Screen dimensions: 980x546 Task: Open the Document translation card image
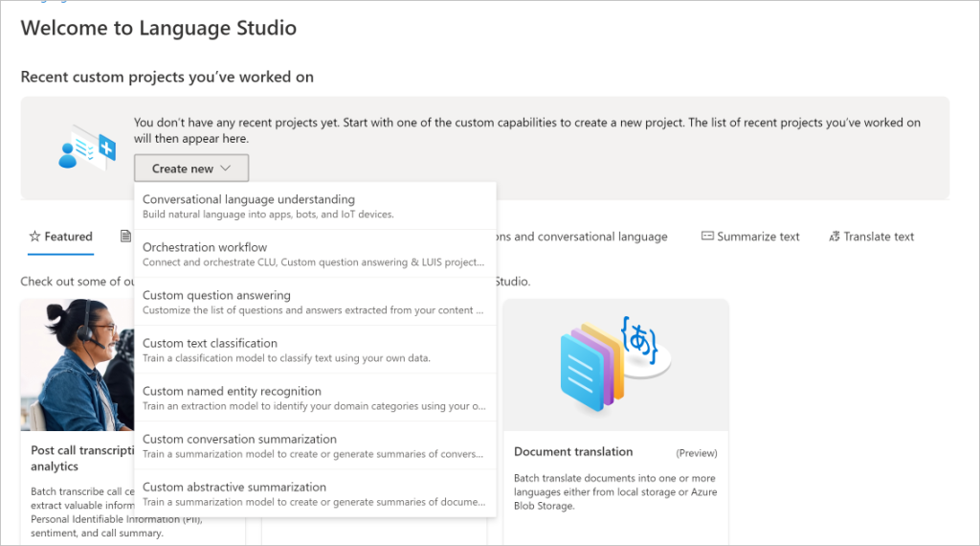click(615, 365)
